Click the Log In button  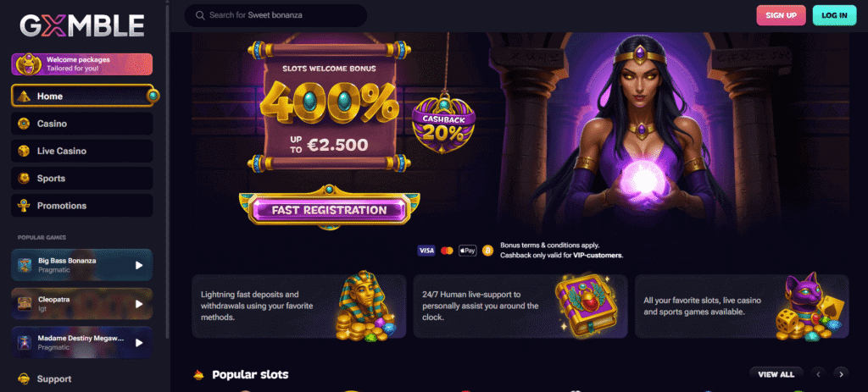(834, 15)
